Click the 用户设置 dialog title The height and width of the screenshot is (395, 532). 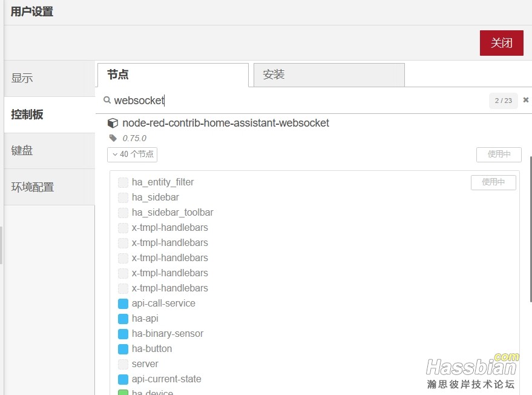tap(32, 12)
